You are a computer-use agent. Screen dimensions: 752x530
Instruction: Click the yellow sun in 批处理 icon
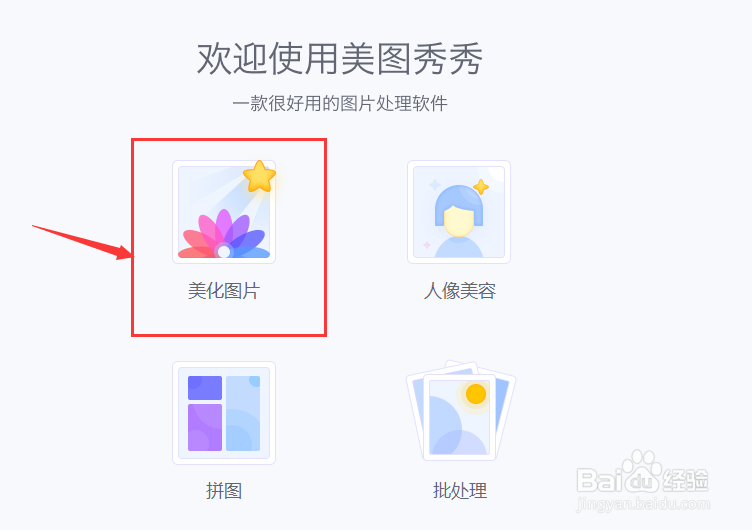pos(476,394)
